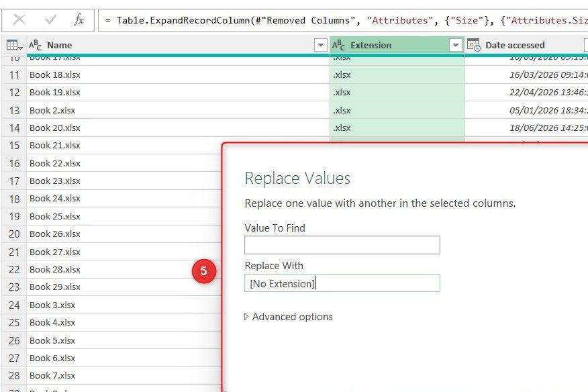Screen dimensions: 588x392
Task: Select cell Book 22.xlsx
Action: tap(124, 163)
